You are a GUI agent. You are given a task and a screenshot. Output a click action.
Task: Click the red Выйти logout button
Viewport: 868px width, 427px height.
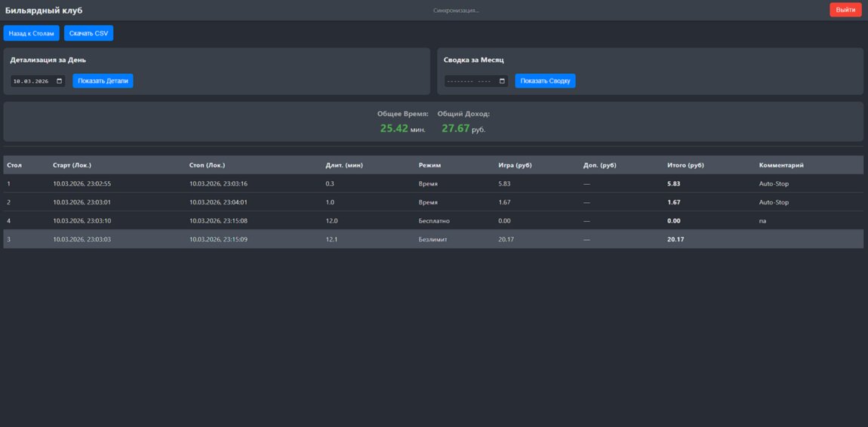tap(845, 10)
